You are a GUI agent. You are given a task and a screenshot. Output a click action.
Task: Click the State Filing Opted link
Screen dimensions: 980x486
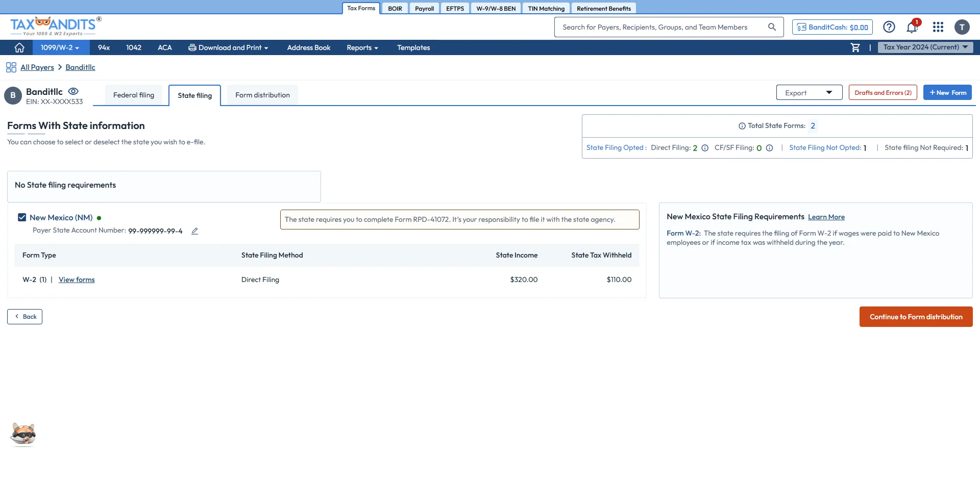click(615, 147)
